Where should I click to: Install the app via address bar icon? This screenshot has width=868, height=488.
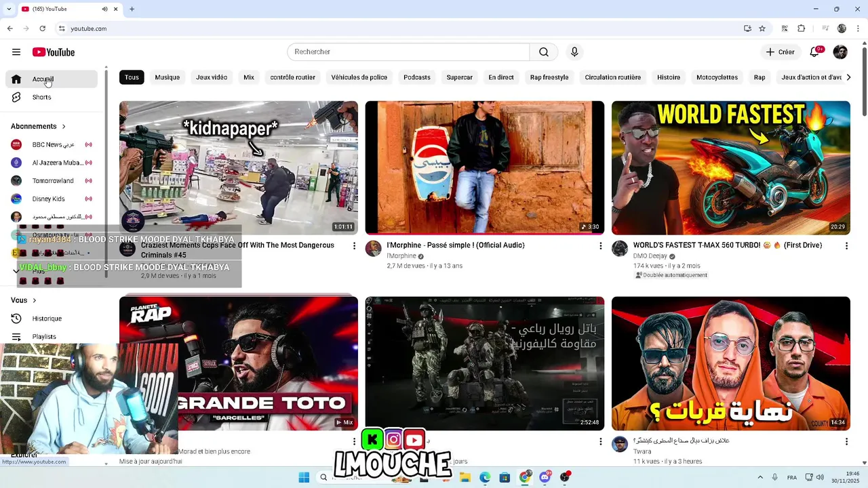coord(747,28)
